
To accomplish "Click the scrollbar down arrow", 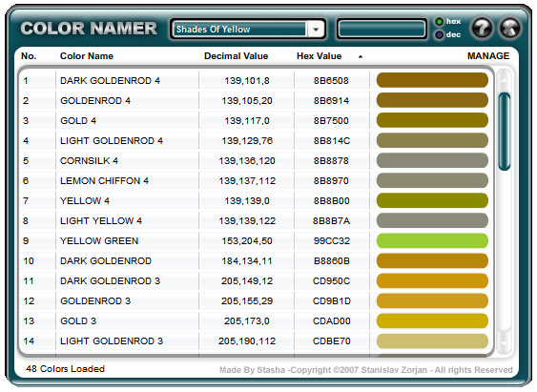I will (505, 342).
